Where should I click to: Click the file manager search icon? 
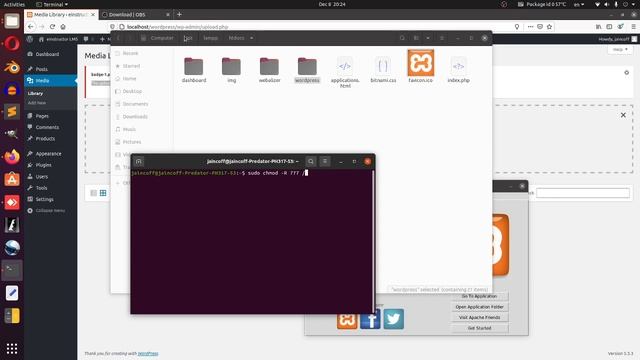point(402,38)
